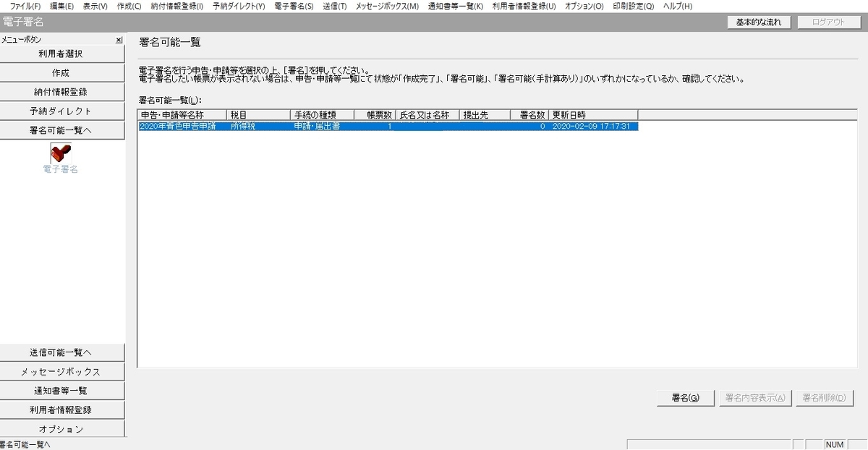Sort by 帳票数 column header
Viewport: 868px width, 450px height.
click(375, 115)
